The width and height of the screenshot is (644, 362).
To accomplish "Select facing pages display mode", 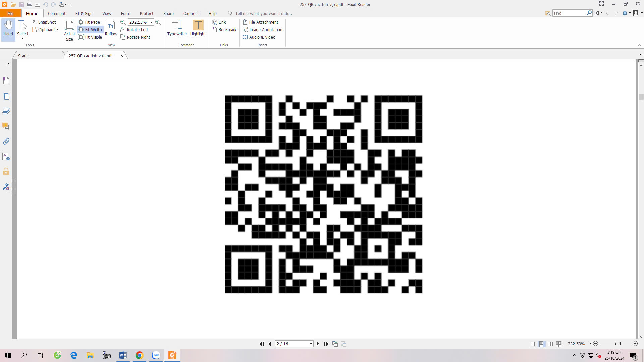I will (x=550, y=344).
